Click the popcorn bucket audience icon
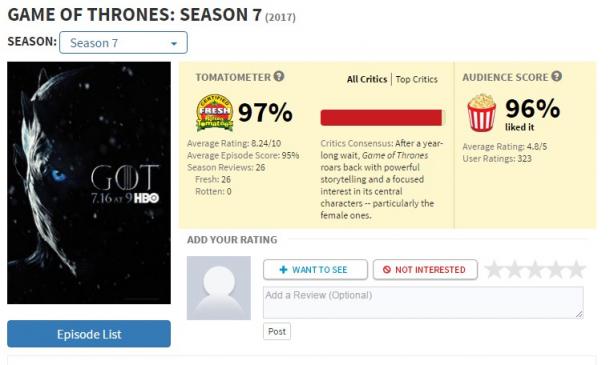This screenshot has width=610, height=365. tap(482, 112)
